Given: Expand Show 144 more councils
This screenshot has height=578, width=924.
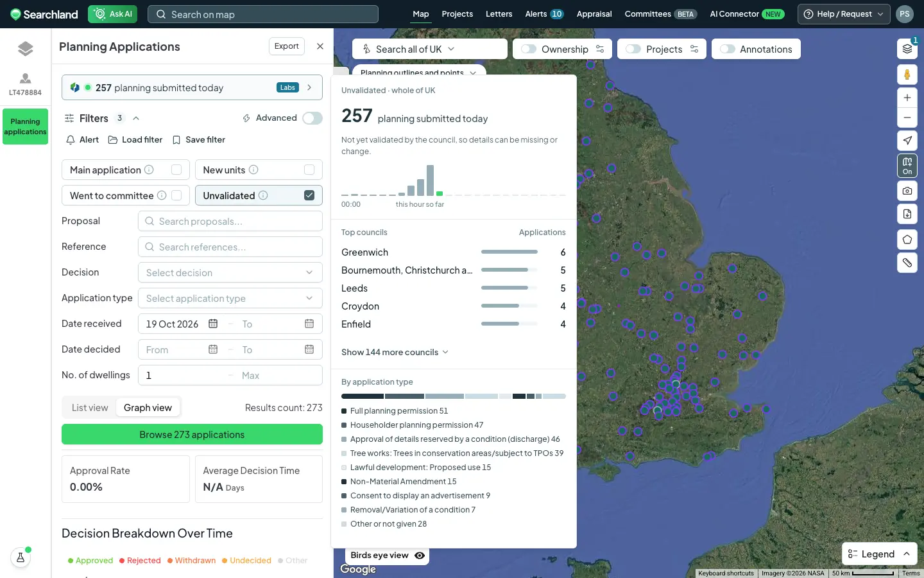Looking at the screenshot, I should point(395,352).
